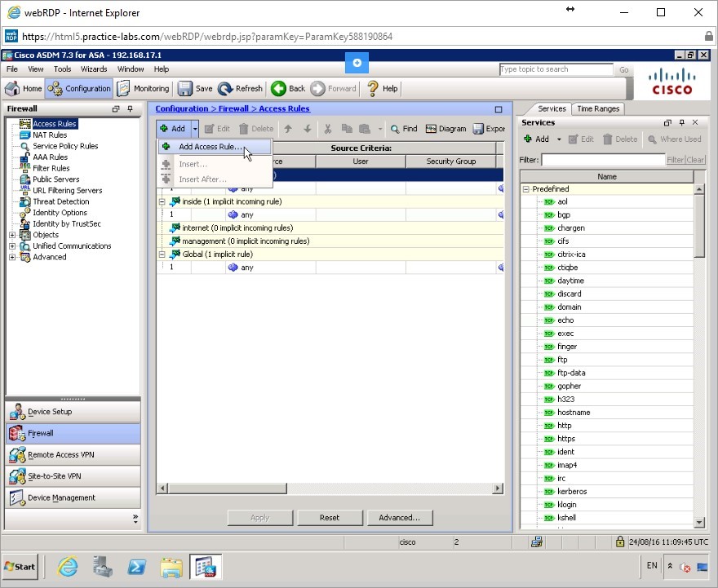718x588 pixels.
Task: Open the Wizards menu
Action: [x=94, y=69]
